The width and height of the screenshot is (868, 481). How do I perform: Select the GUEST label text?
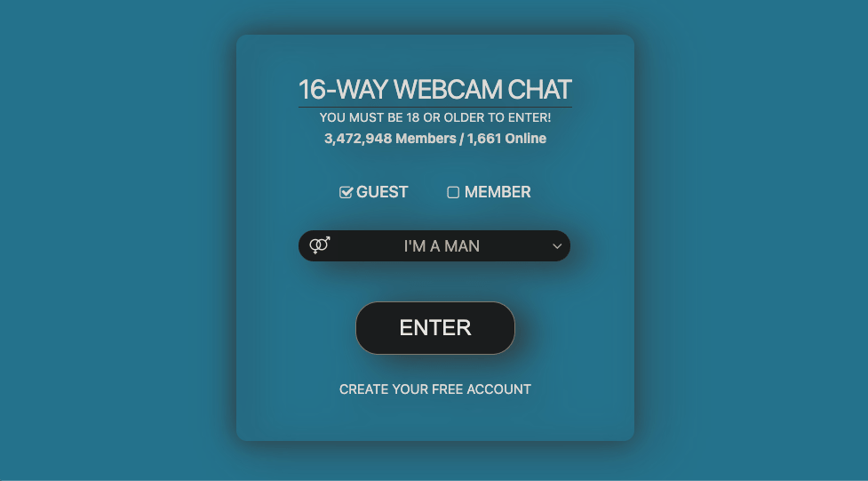(x=382, y=192)
